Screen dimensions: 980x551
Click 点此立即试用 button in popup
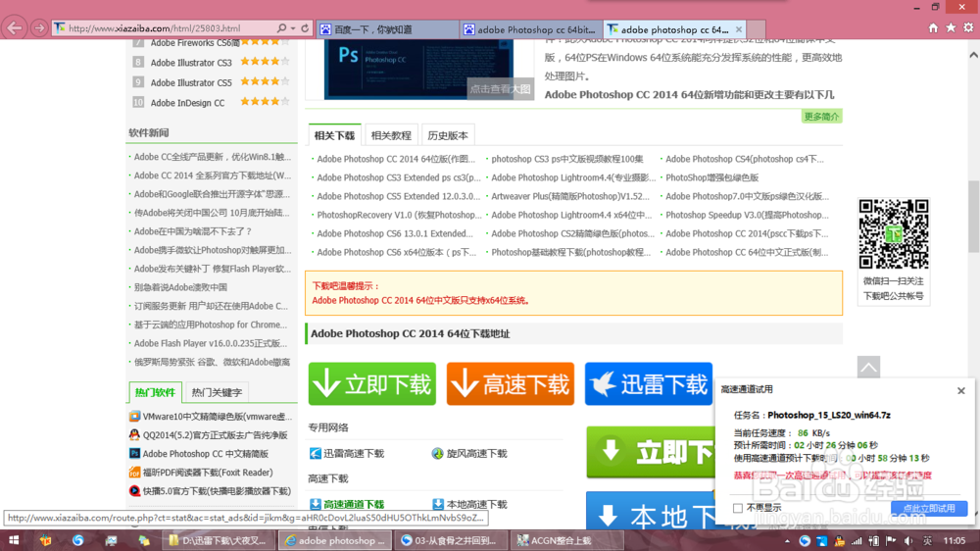(x=929, y=509)
